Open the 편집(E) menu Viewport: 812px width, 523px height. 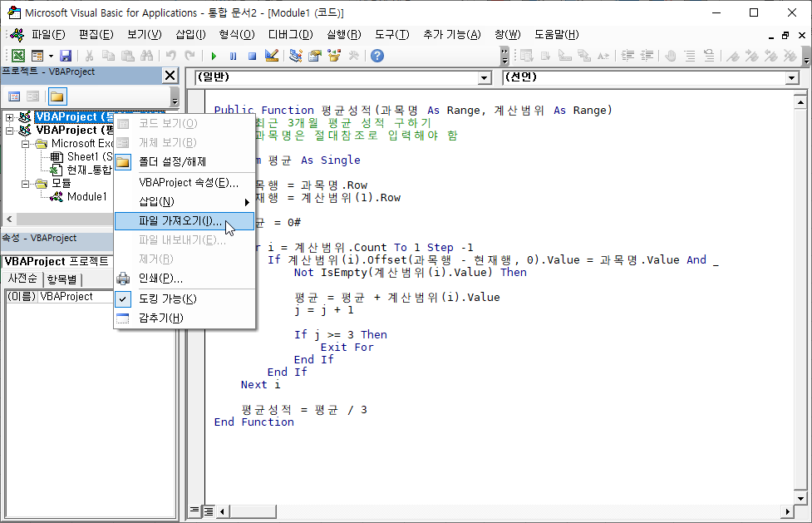[96, 34]
